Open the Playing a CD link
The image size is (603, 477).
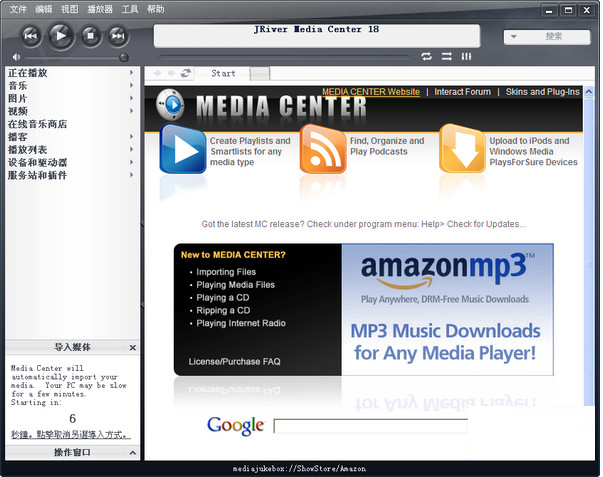(223, 298)
